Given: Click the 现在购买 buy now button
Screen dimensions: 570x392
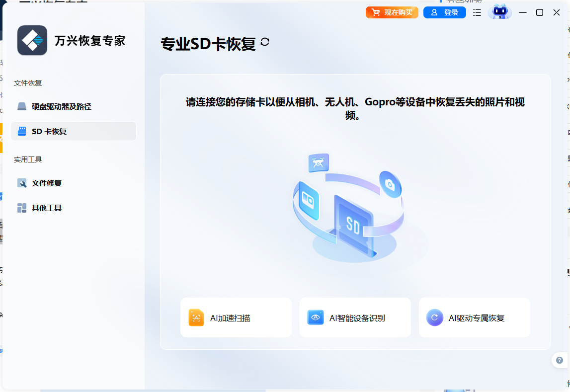Looking at the screenshot, I should (392, 12).
